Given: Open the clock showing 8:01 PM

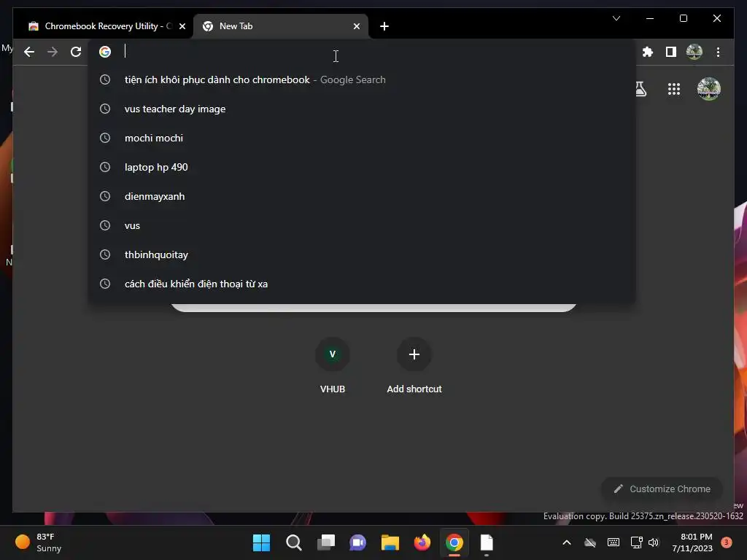Looking at the screenshot, I should coord(692,542).
